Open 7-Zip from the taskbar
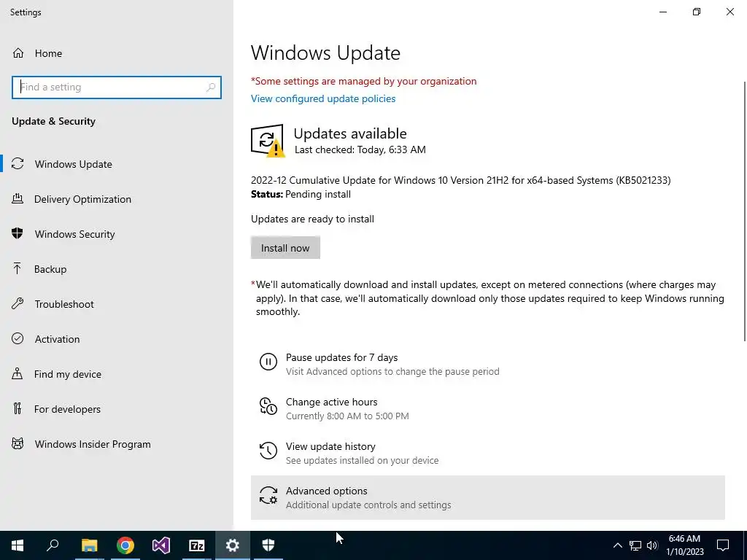The height and width of the screenshot is (560, 747). coord(197,545)
